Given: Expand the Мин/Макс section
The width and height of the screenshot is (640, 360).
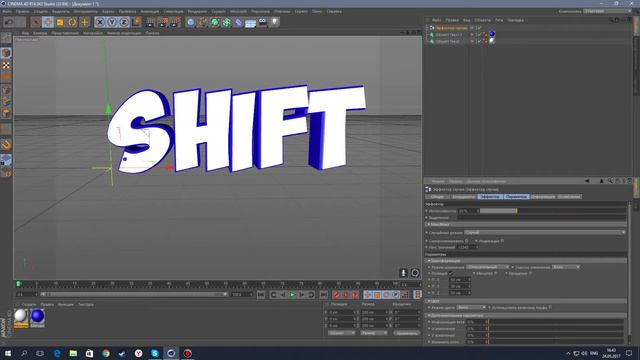Looking at the screenshot, I should 527,224.
